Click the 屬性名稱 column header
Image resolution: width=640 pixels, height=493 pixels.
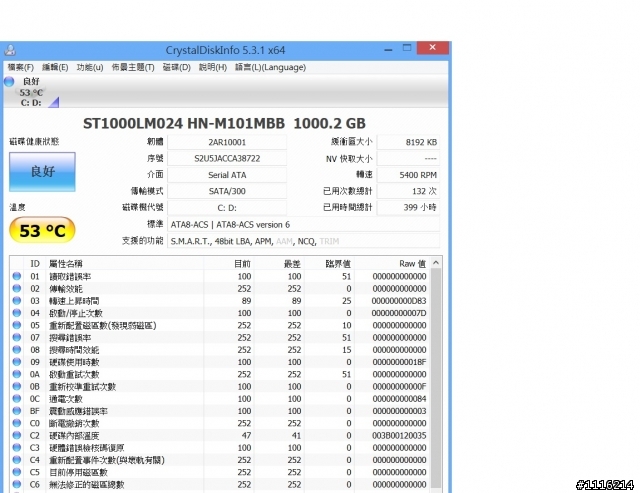tap(125, 264)
